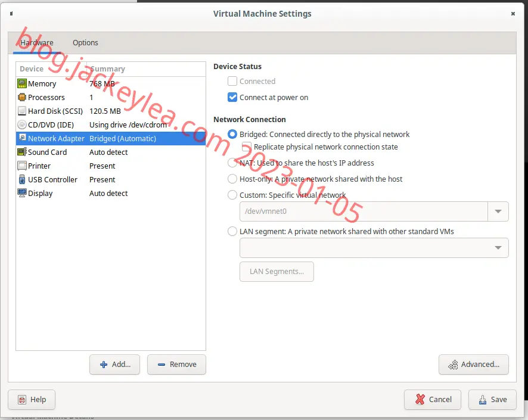
Task: Select the Host-only radio button
Action: click(x=232, y=179)
